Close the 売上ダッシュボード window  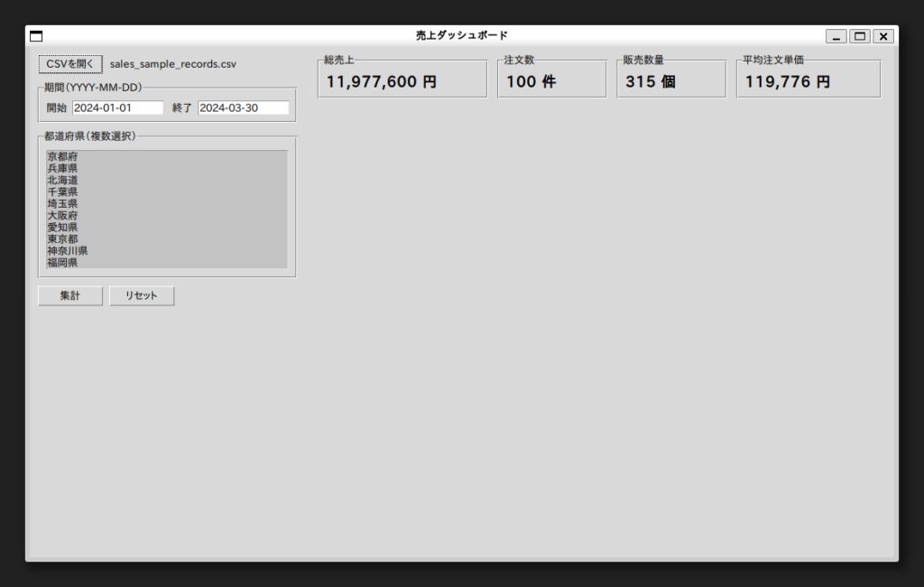tap(883, 36)
